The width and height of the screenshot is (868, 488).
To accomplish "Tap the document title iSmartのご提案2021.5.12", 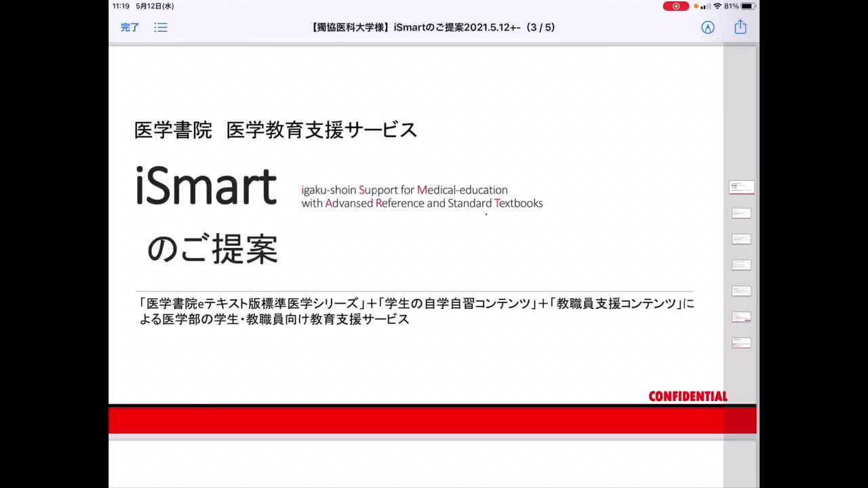I will click(431, 28).
